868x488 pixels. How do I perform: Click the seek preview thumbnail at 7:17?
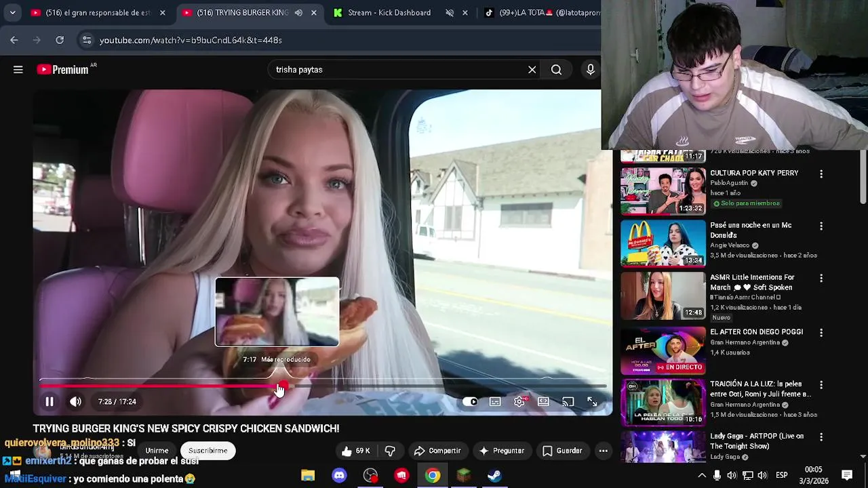277,312
